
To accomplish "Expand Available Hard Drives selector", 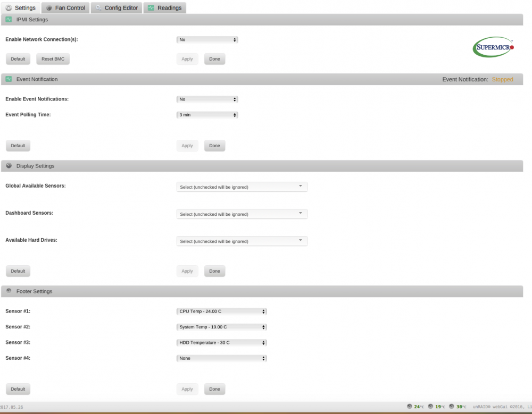I will [x=242, y=241].
